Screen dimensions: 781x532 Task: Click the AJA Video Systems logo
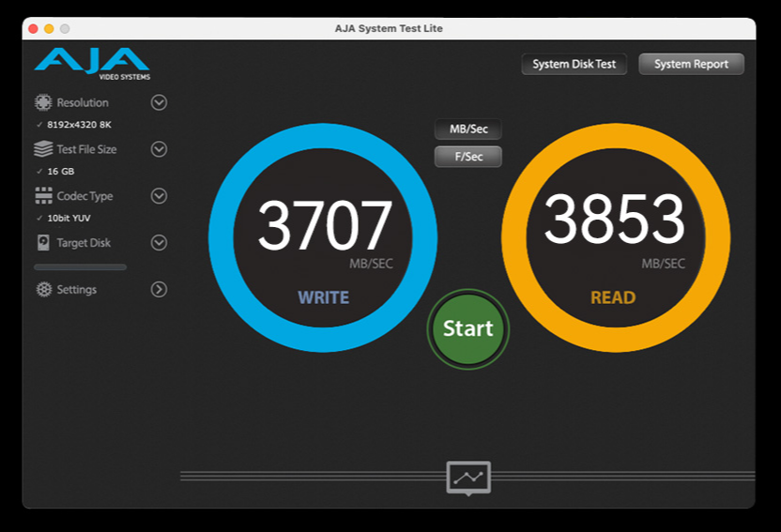[93, 64]
